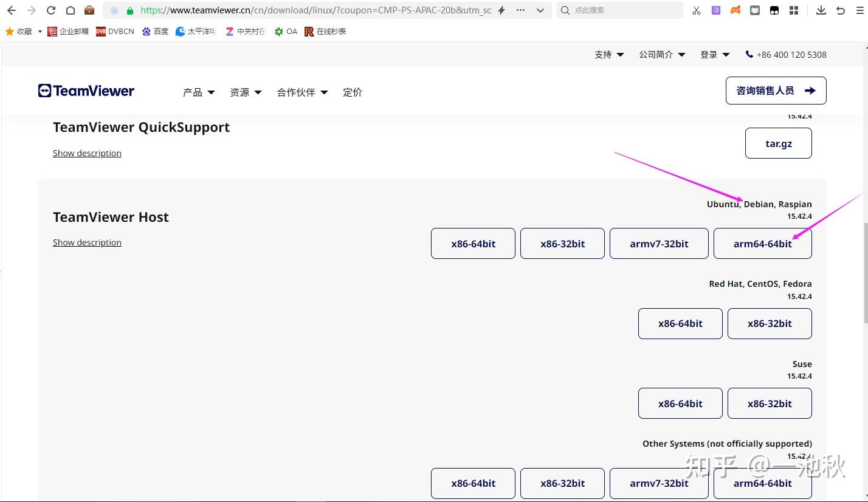Click the restore recently closed tabs icon
Viewport: 868px width, 502px height.
tap(839, 10)
